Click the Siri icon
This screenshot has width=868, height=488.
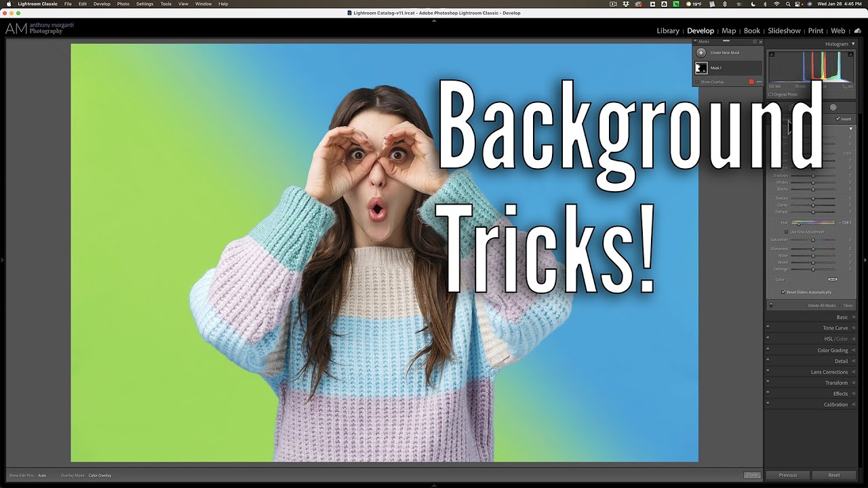click(x=810, y=4)
